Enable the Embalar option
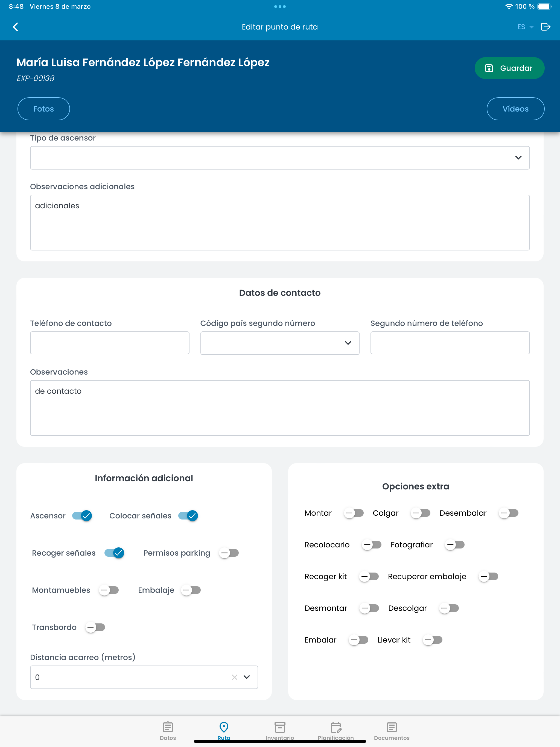 pos(358,640)
